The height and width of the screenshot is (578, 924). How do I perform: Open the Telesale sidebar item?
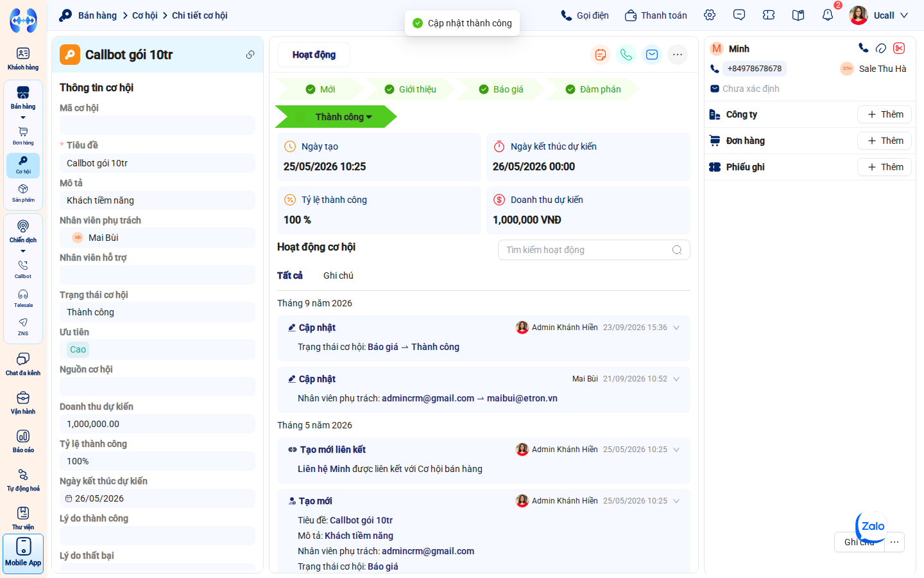point(23,298)
